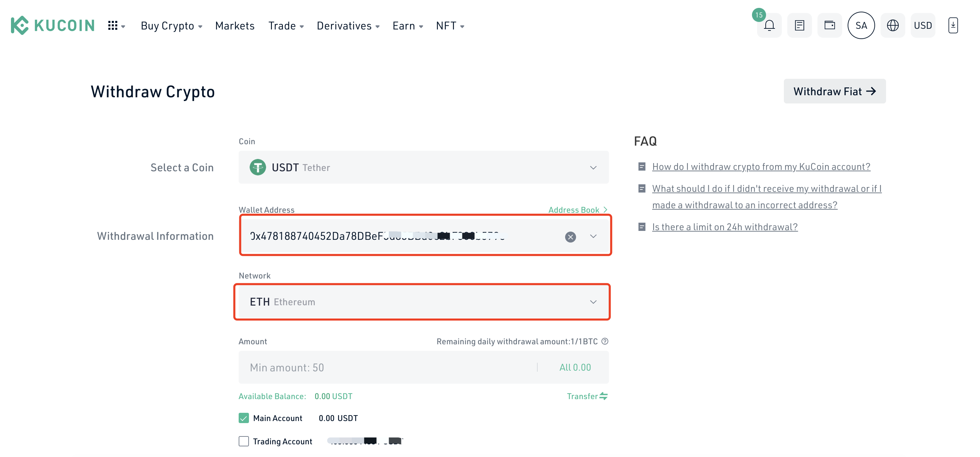Clear the wallet address field

(x=570, y=237)
